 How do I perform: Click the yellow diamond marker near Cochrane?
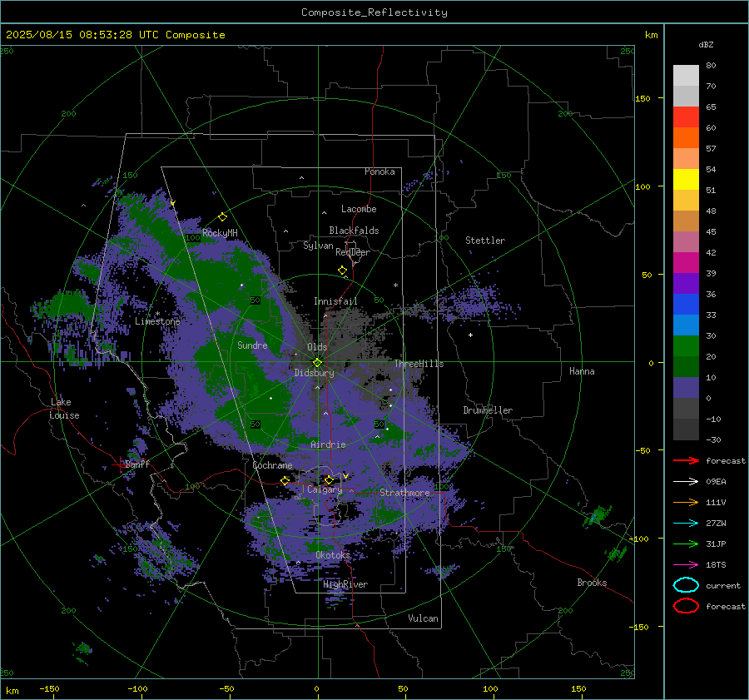tap(285, 480)
